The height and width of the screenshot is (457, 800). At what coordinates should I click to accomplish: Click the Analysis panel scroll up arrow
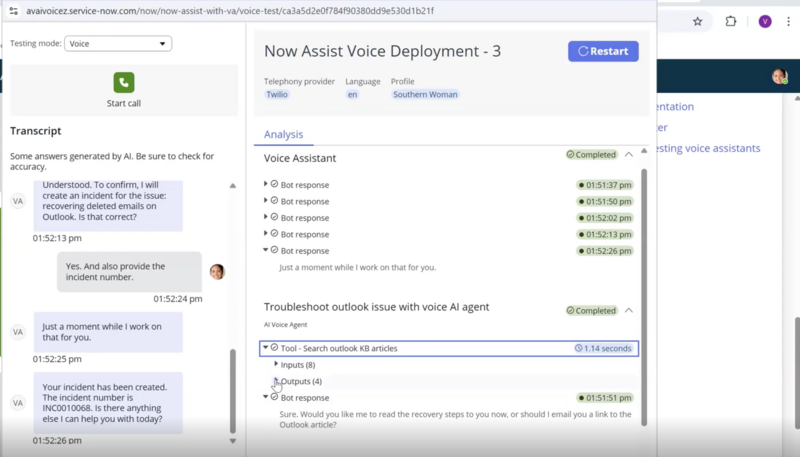644,151
